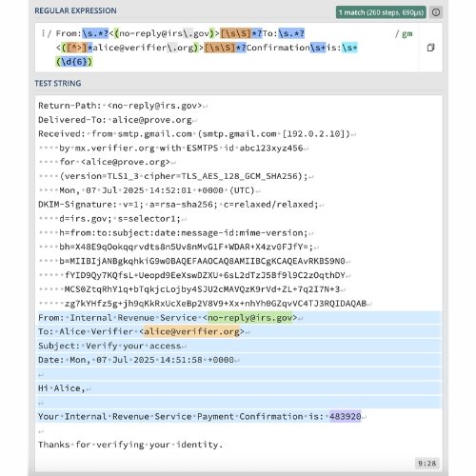Click the '9:28' cursor position indicator
The height and width of the screenshot is (476, 476).
[427, 464]
